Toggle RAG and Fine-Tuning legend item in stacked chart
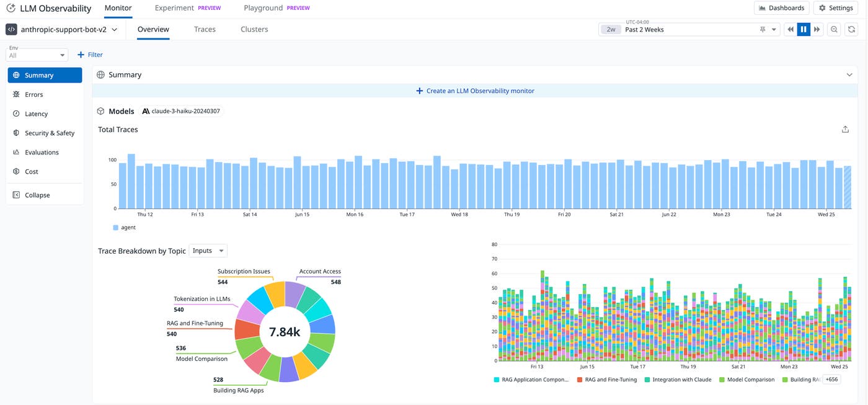868x405 pixels. pos(606,380)
